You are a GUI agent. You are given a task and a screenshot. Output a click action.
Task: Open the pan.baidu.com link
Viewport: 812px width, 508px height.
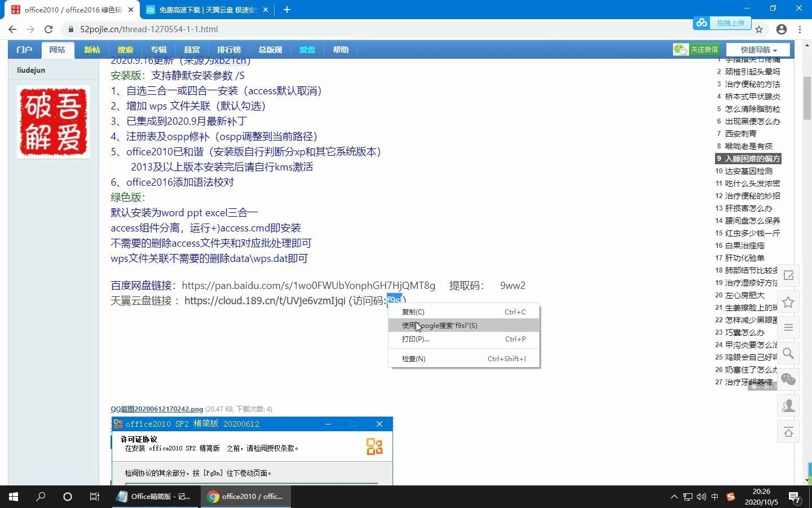[x=308, y=286]
